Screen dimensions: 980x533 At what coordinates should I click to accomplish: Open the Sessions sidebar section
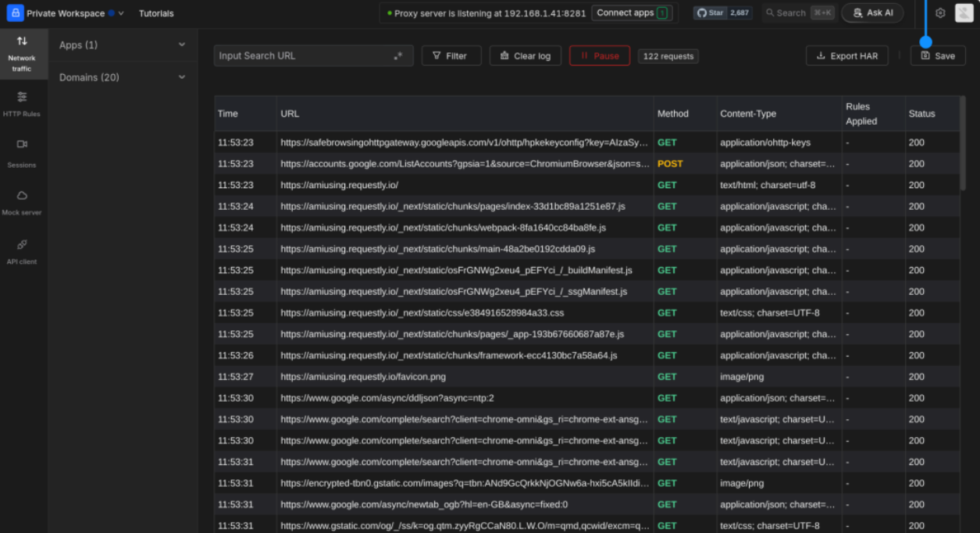click(x=22, y=153)
